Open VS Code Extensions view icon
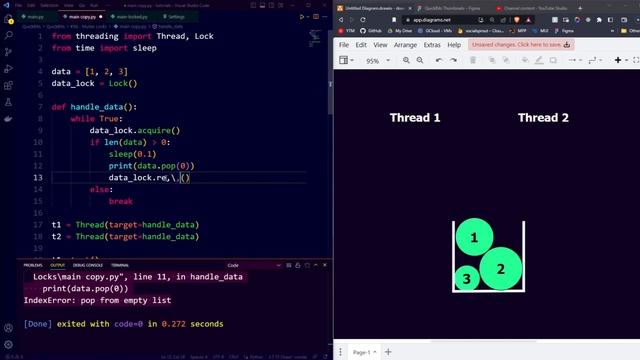Image resolution: width=640 pixels, height=360 pixels. (x=8, y=85)
